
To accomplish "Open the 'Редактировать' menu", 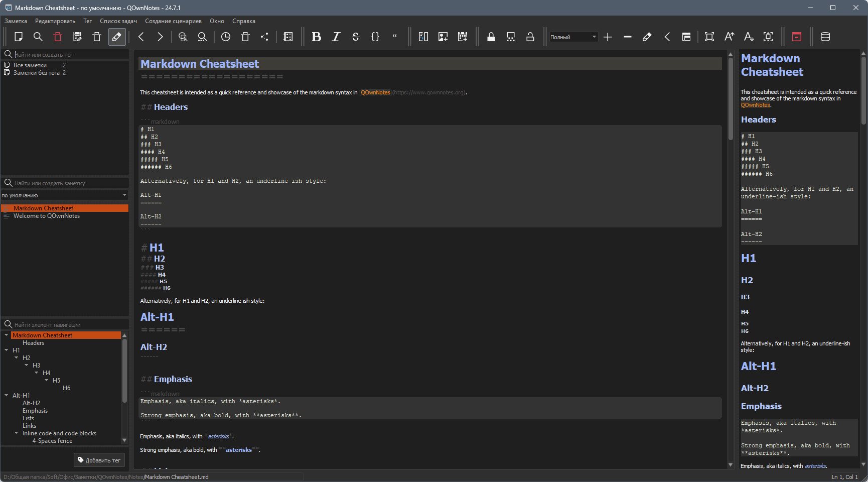I will coord(55,21).
